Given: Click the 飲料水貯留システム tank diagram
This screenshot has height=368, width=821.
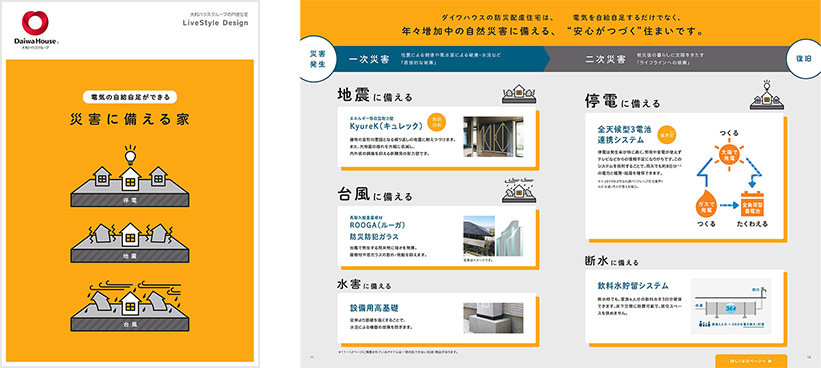Looking at the screenshot, I should pos(730,307).
